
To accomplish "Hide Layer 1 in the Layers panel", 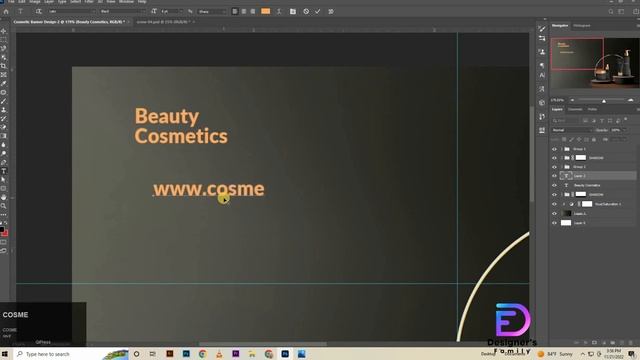I will (554, 213).
